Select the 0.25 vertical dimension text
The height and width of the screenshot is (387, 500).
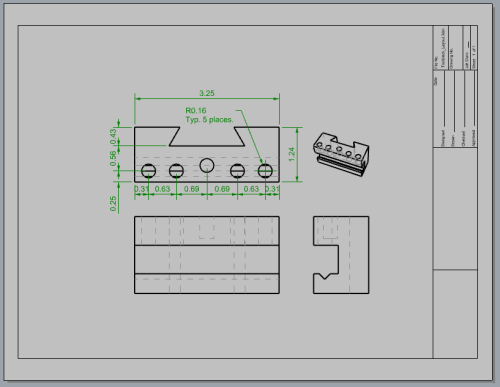[x=113, y=203]
